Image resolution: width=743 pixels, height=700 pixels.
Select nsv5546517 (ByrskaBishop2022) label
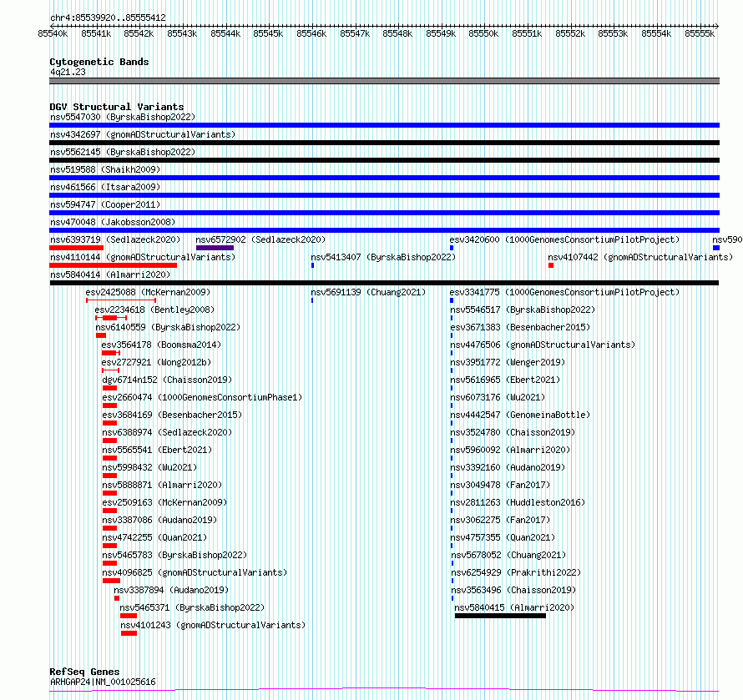click(x=523, y=310)
